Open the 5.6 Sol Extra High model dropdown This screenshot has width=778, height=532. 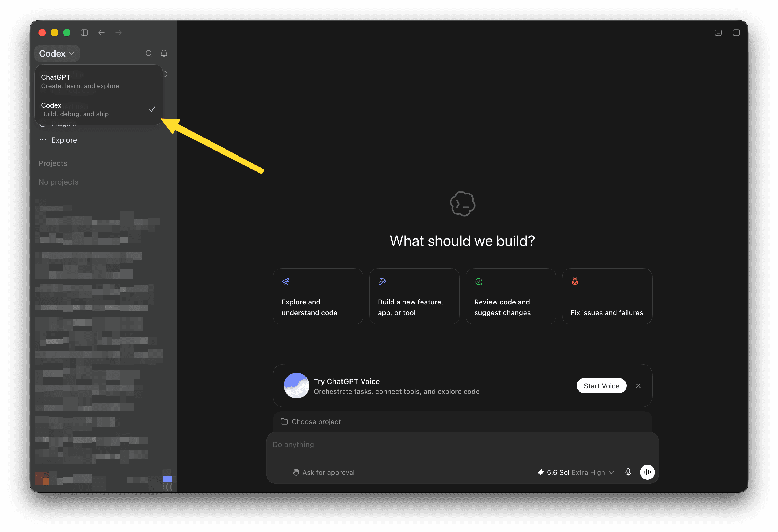click(576, 472)
